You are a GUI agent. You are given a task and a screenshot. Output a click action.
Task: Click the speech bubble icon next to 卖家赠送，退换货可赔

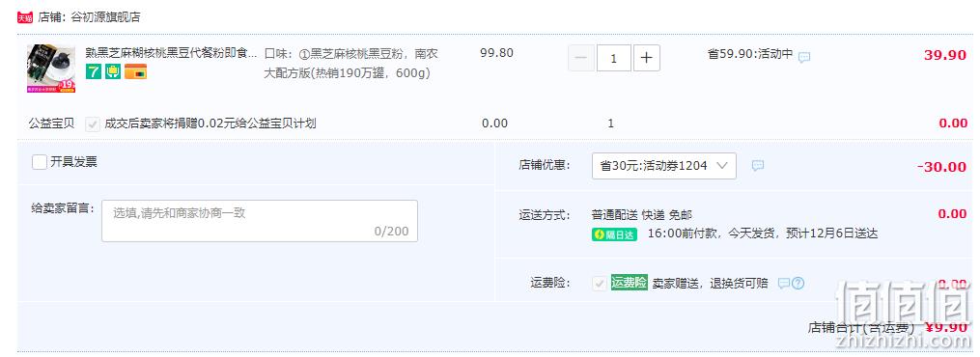784,284
